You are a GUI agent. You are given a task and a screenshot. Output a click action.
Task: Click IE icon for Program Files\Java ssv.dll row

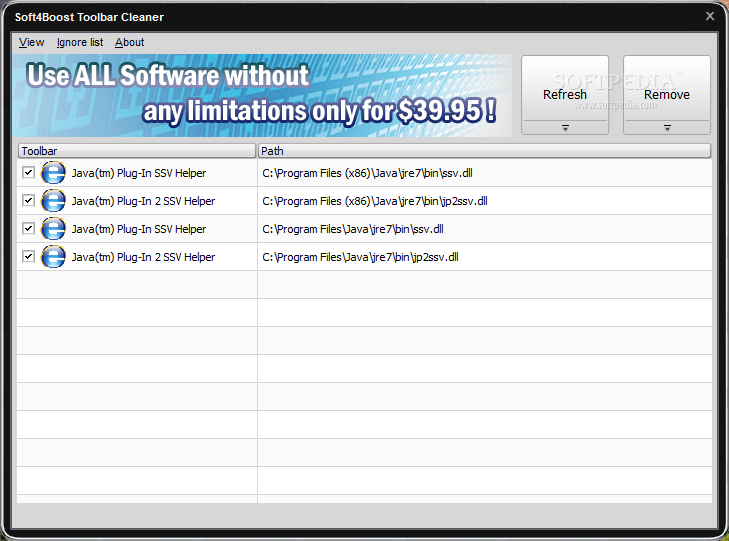pyautogui.click(x=53, y=229)
